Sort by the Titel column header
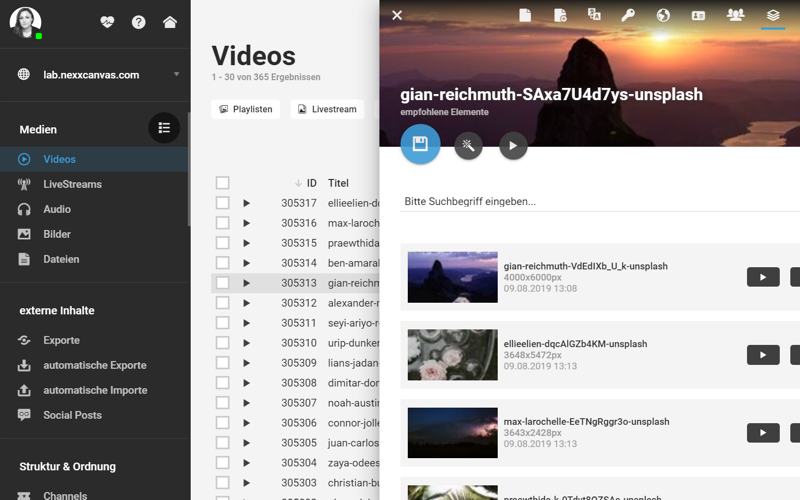The height and width of the screenshot is (500, 800). (338, 183)
